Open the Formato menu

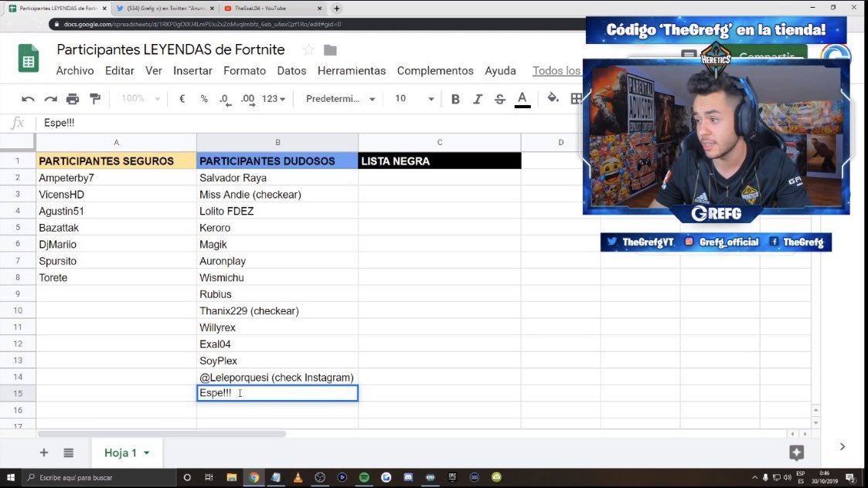[245, 71]
